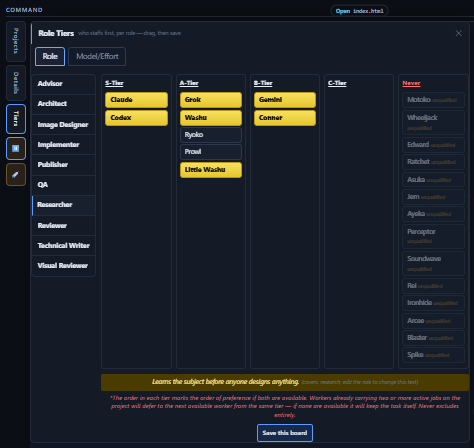Click the Conner card in B-Tier
The height and width of the screenshot is (448, 474).
(285, 118)
